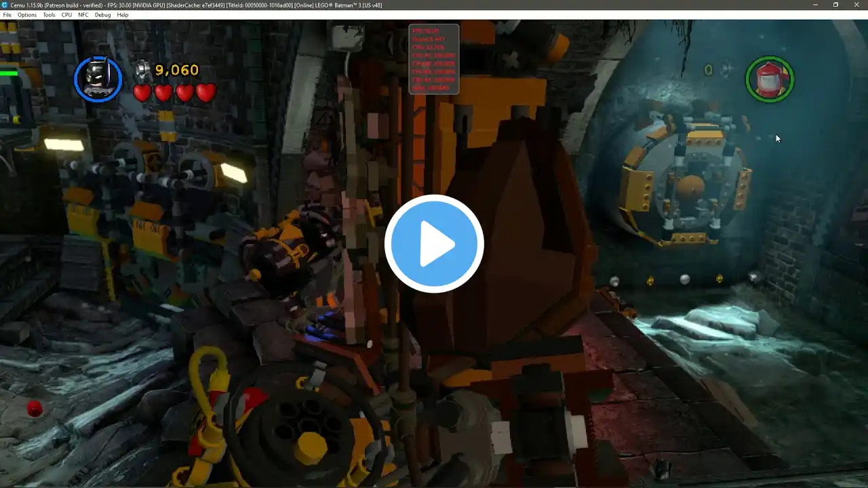Open the Help menu
The width and height of the screenshot is (868, 488).
[122, 15]
